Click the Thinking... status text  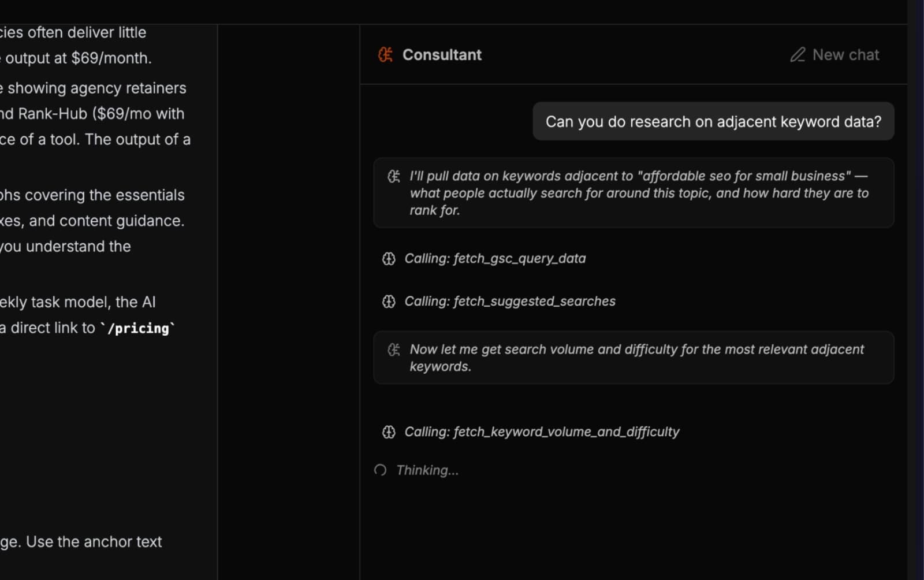427,470
